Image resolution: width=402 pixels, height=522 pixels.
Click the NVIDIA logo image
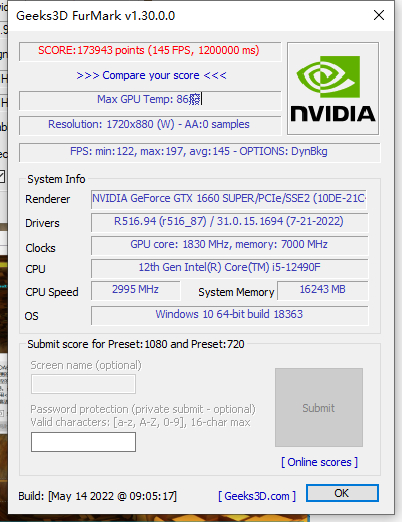333,88
